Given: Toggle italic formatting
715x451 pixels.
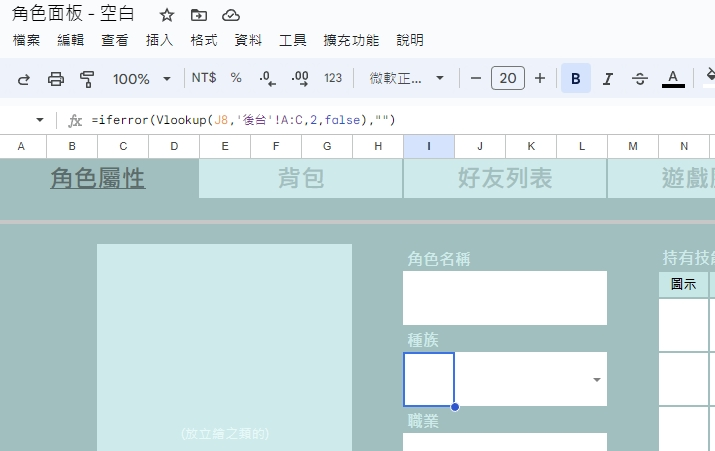Looking at the screenshot, I should click(607, 79).
